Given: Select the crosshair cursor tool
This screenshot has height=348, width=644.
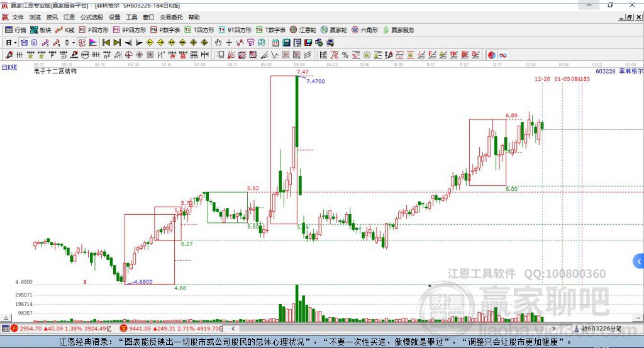Looking at the screenshot, I should (229, 43).
